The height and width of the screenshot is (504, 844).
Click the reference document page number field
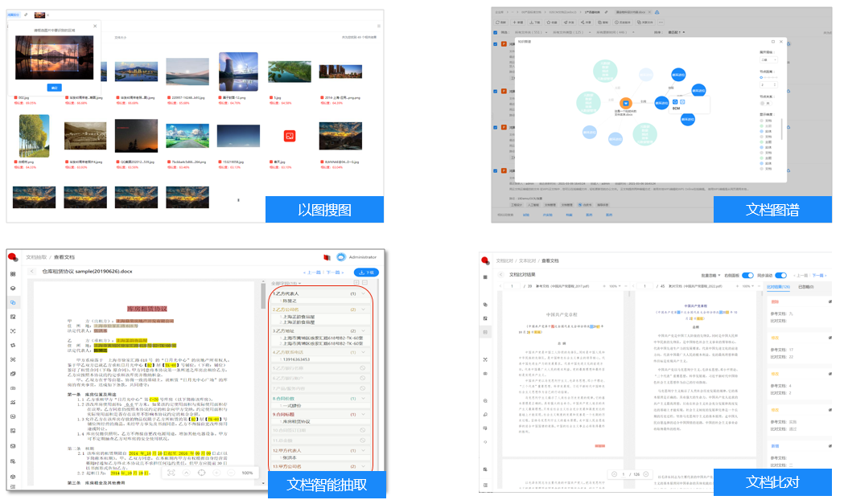(512, 286)
